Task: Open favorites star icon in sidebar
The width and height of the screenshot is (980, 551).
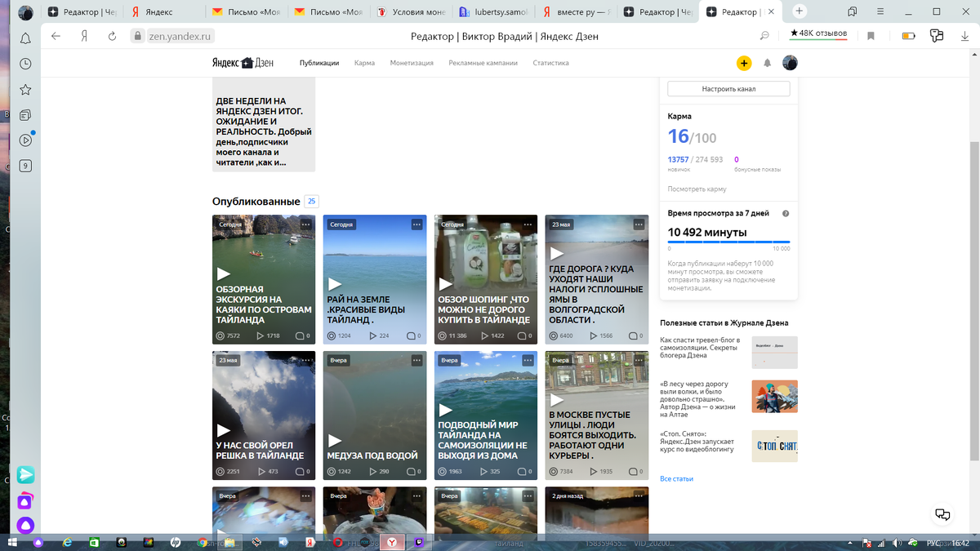Action: (x=25, y=89)
